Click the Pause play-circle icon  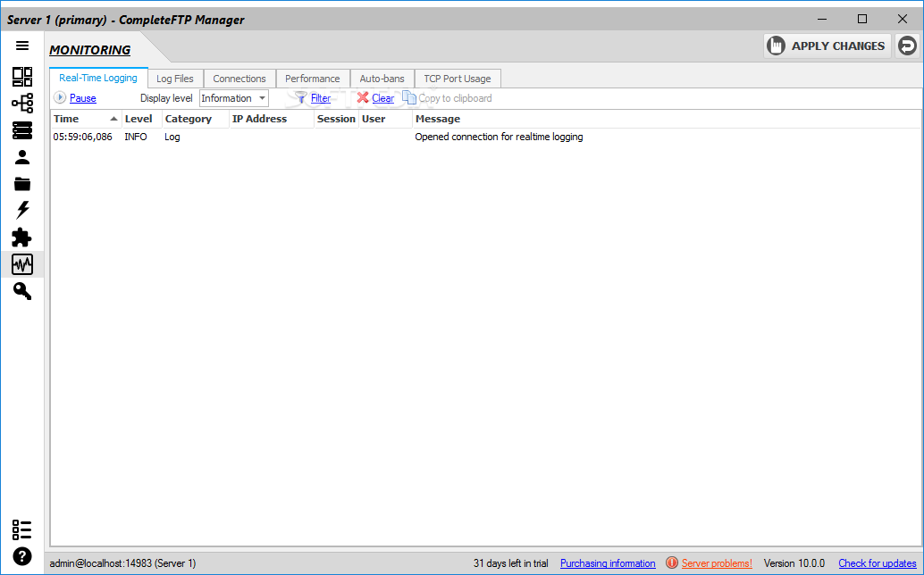pos(60,97)
